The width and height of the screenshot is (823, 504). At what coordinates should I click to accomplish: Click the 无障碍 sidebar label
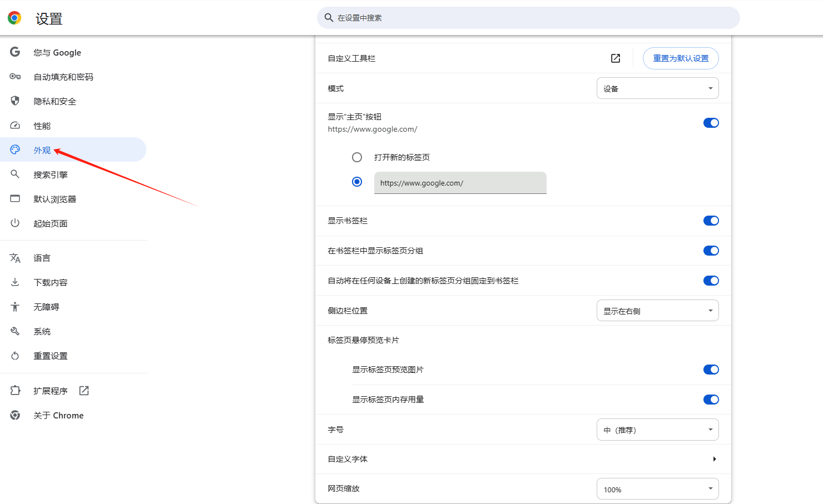46,307
